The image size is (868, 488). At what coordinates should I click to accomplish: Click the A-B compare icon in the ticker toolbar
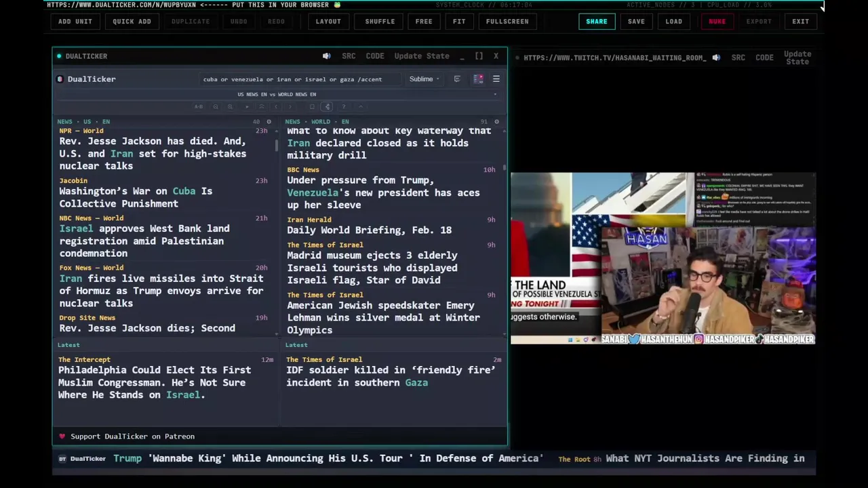[199, 106]
